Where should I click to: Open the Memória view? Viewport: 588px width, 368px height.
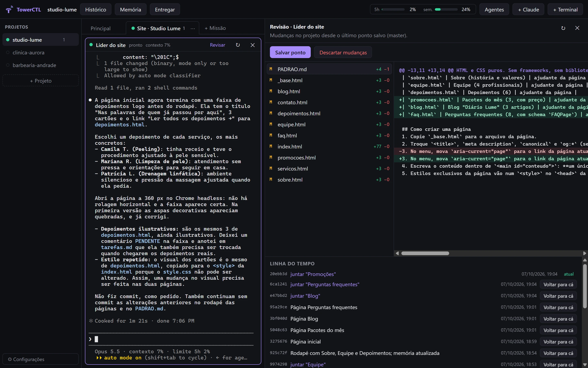pos(130,9)
